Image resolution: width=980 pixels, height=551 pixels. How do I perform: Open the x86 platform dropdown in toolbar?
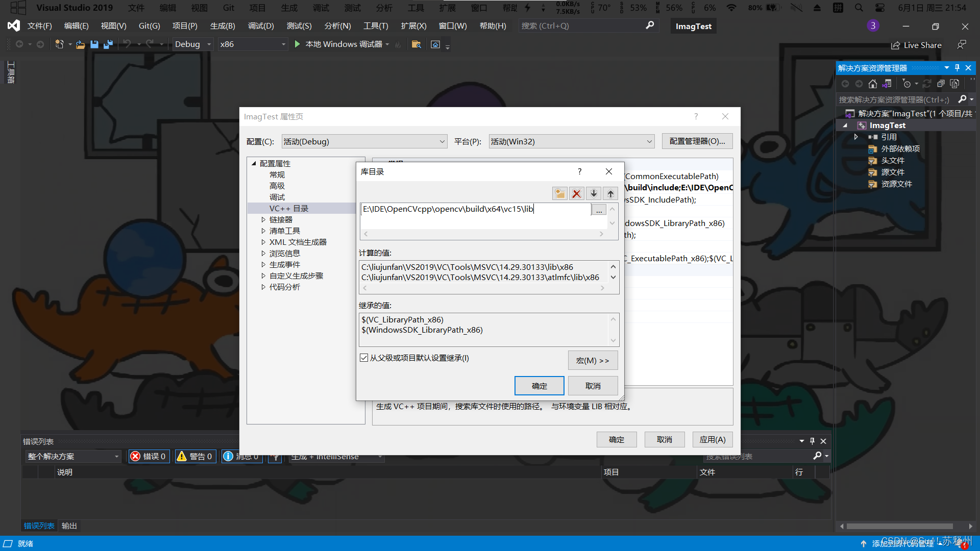pyautogui.click(x=253, y=44)
